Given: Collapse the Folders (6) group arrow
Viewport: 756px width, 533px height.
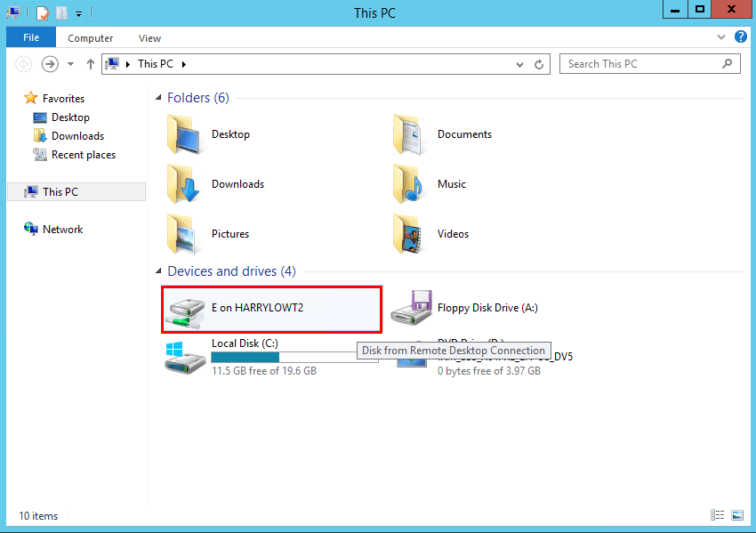Looking at the screenshot, I should (x=158, y=98).
